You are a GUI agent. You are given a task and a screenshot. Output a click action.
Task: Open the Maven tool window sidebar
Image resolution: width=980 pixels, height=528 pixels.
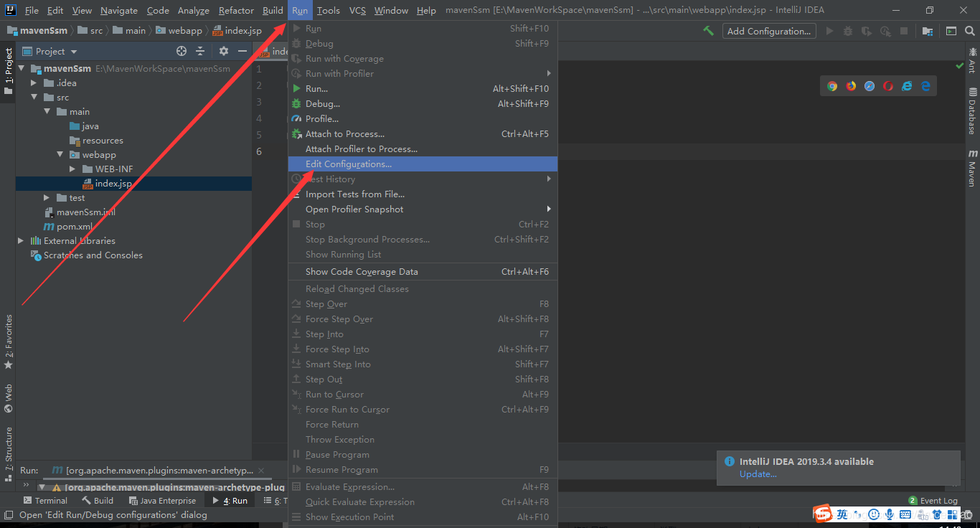coord(972,168)
